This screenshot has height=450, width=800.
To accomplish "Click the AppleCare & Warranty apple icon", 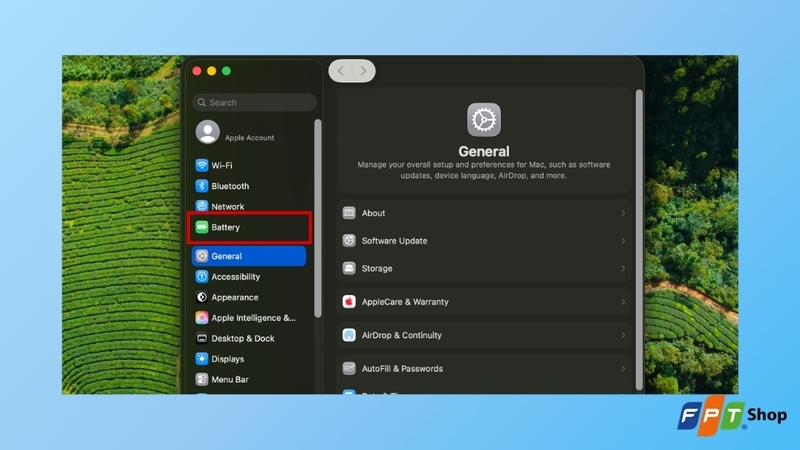I will tap(349, 302).
